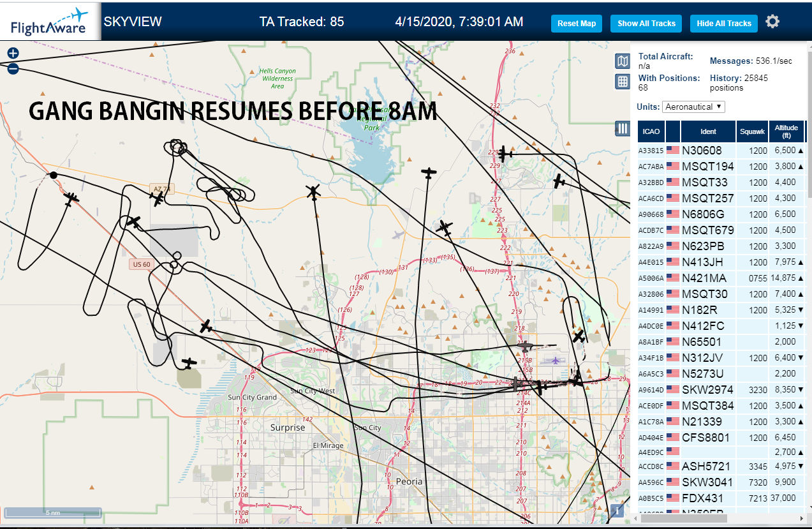Select aircraft row MSQT257
812x529 pixels.
pos(721,198)
